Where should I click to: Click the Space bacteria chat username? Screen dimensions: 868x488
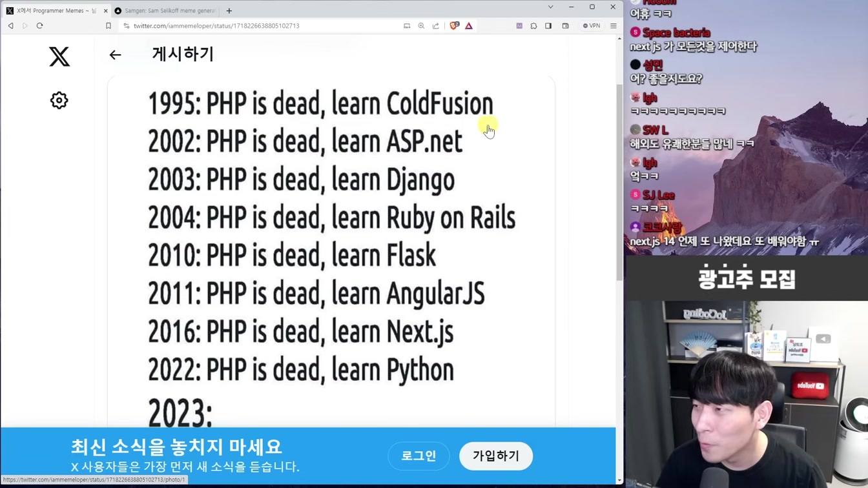click(x=676, y=33)
